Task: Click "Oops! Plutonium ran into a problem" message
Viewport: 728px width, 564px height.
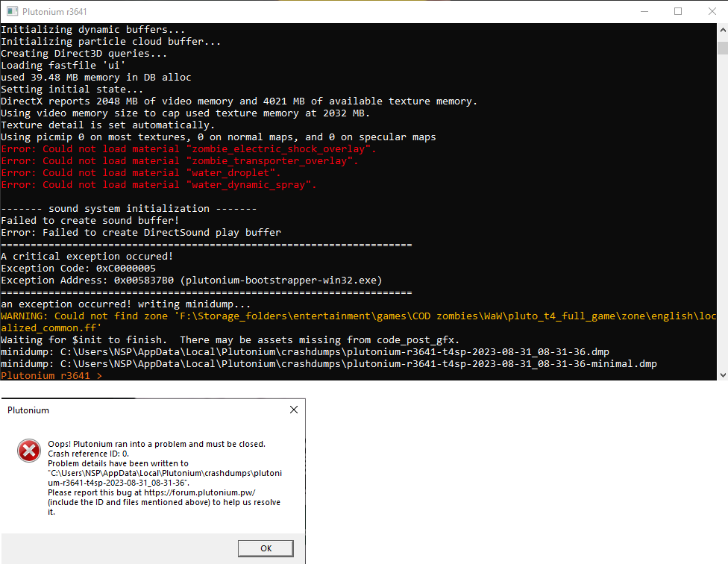Action: (x=157, y=444)
